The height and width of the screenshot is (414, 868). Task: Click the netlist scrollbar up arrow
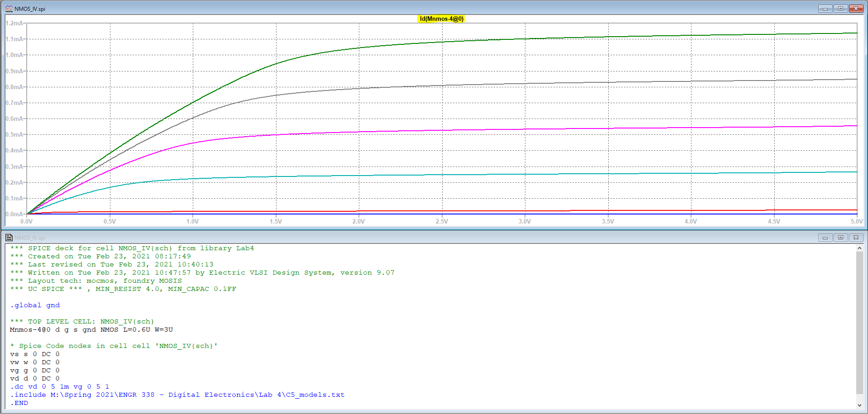(x=859, y=248)
